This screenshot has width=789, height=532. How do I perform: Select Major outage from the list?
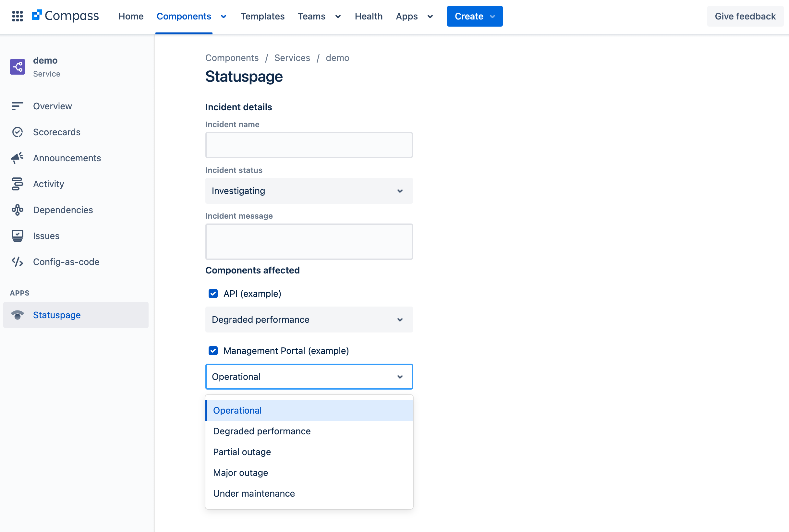[x=241, y=473]
